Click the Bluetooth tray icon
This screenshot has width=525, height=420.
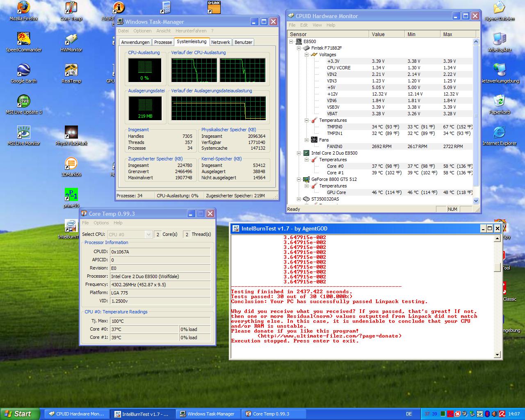pyautogui.click(x=487, y=414)
